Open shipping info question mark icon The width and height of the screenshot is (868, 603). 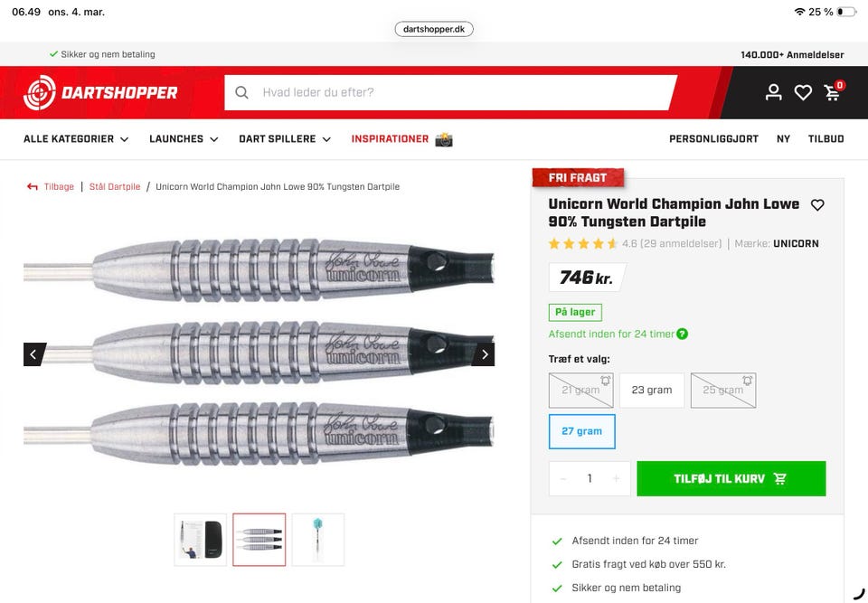coord(683,334)
